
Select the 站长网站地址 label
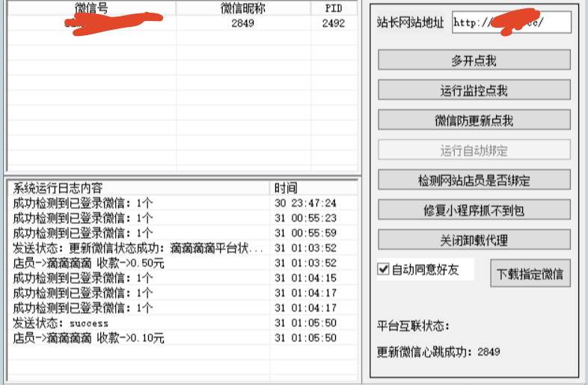point(410,22)
